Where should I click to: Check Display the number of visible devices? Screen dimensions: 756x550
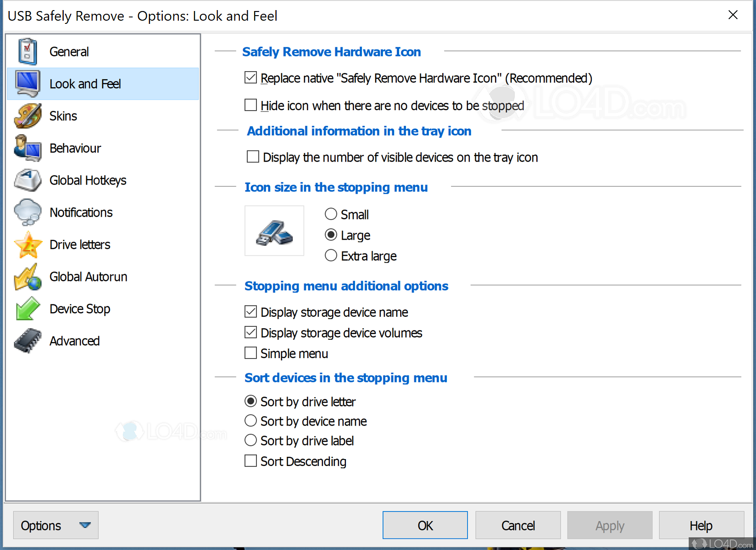point(253,157)
